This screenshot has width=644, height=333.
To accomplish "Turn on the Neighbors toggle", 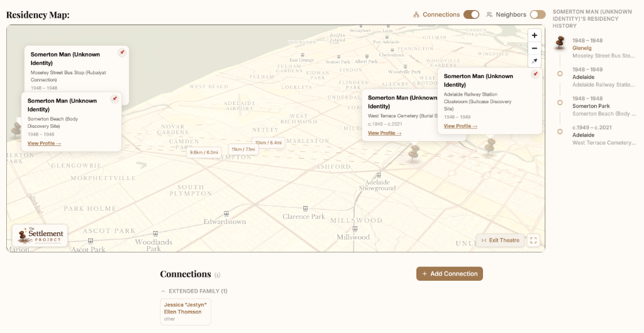I will pos(538,15).
